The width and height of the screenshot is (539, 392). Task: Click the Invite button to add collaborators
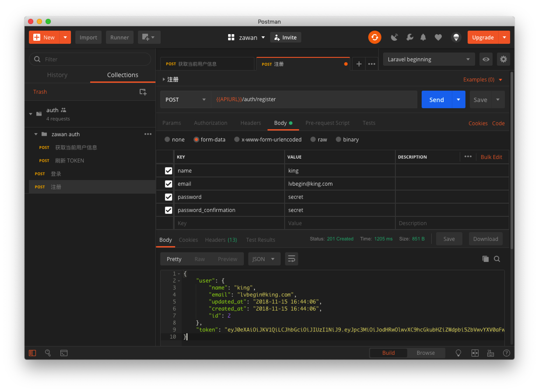(286, 37)
